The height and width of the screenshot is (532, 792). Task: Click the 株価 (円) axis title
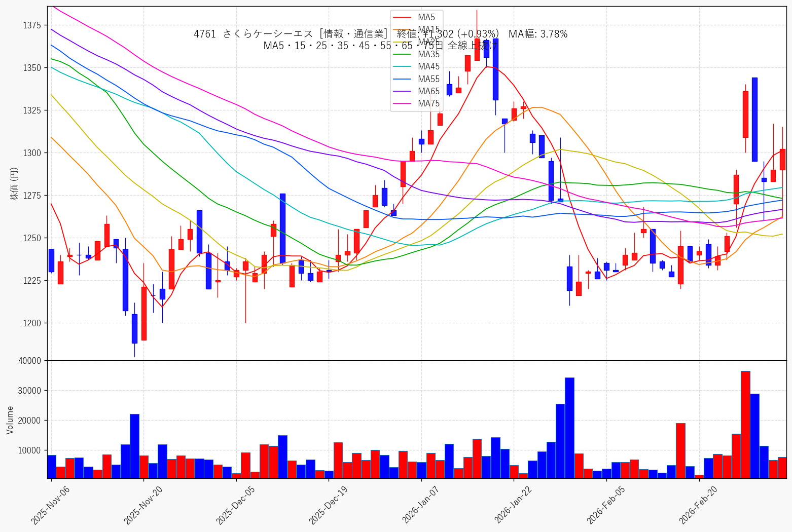point(13,183)
